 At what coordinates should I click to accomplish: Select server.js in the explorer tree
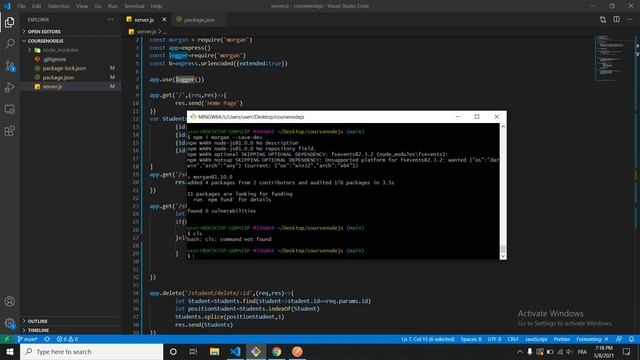(x=53, y=87)
